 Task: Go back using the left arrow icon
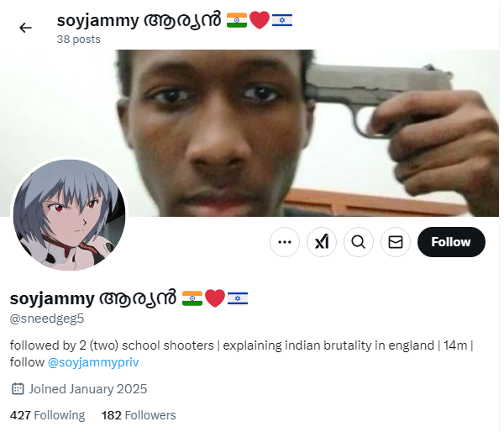25,28
